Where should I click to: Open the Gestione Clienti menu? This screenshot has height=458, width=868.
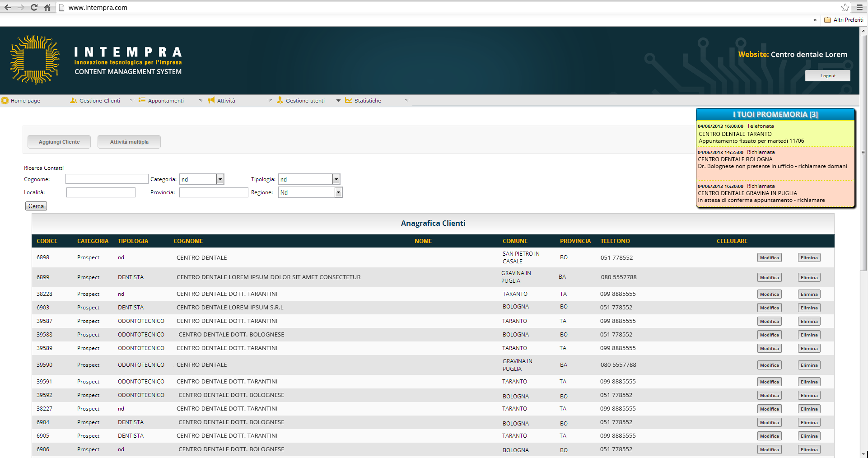(x=100, y=101)
